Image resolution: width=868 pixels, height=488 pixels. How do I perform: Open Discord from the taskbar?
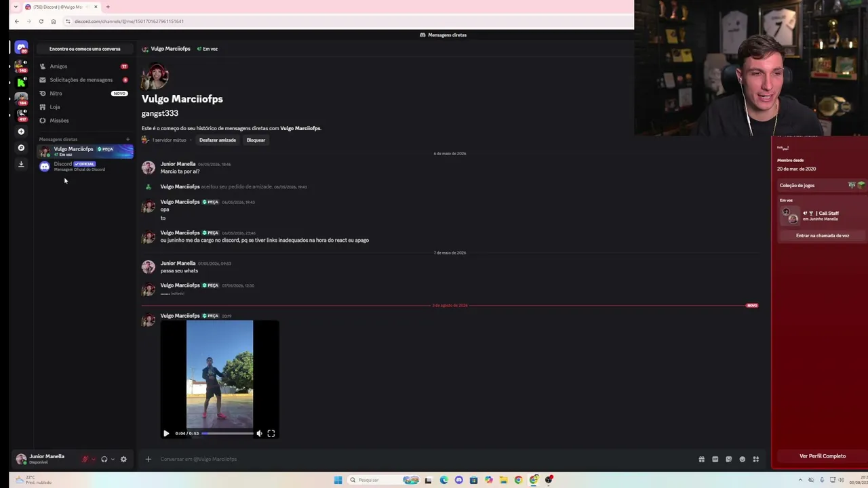coord(459,480)
